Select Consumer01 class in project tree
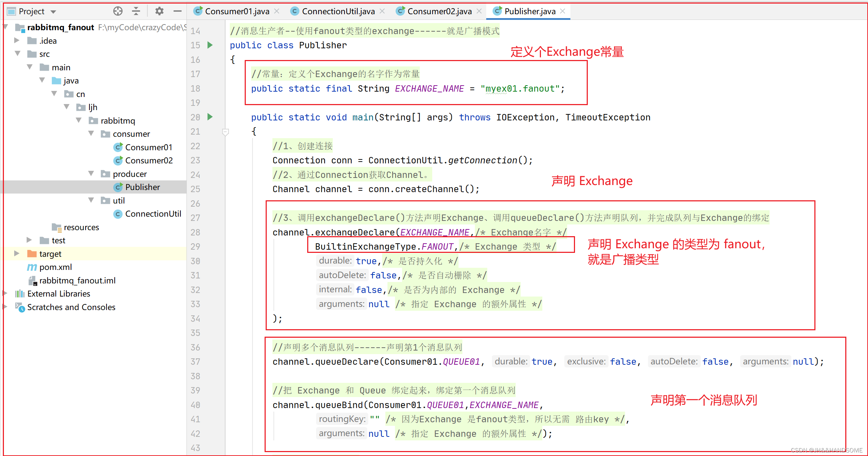Screen dimensions: 868x456 tap(149, 147)
